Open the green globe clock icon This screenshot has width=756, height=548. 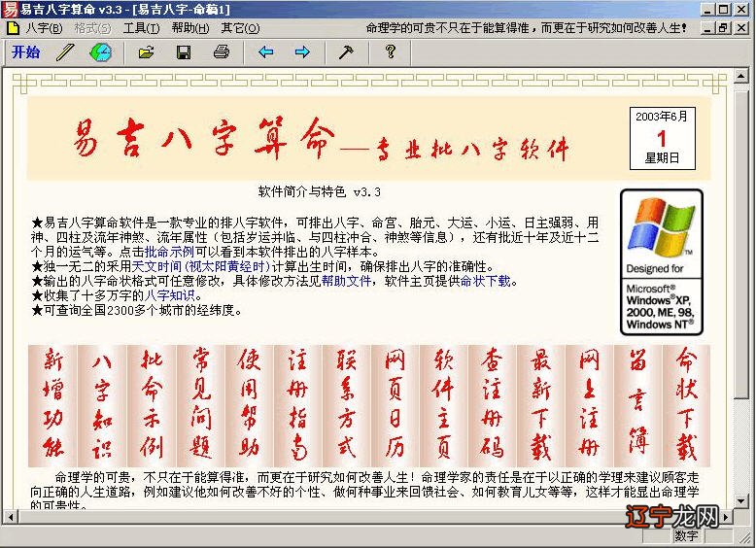100,52
